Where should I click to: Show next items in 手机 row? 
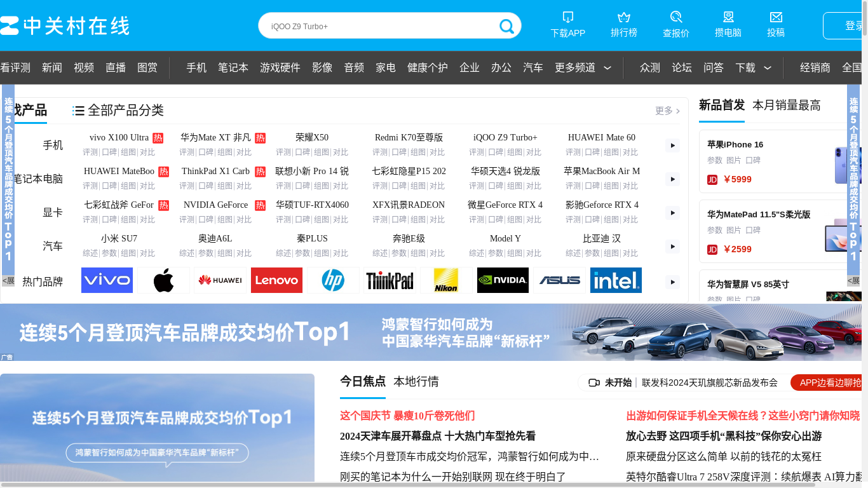click(x=672, y=146)
